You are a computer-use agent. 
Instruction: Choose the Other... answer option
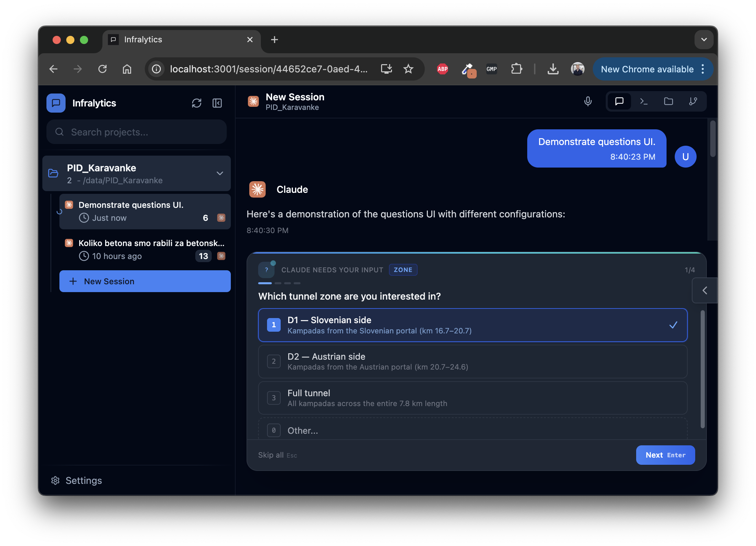472,430
